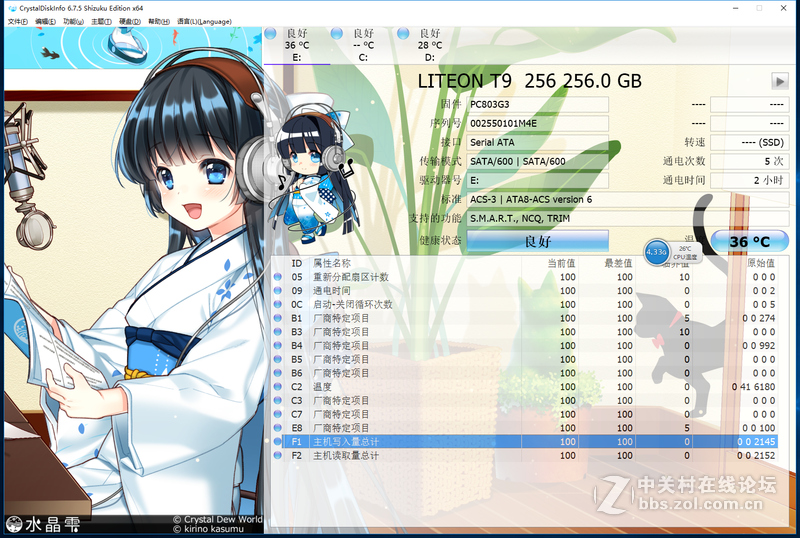Click the 最差值 column header

click(618, 263)
